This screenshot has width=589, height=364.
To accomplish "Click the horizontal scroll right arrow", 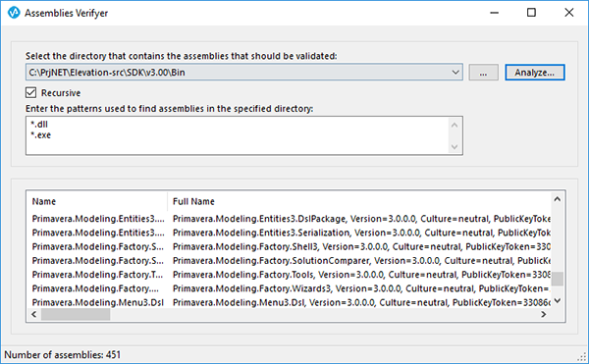I will pos(544,314).
